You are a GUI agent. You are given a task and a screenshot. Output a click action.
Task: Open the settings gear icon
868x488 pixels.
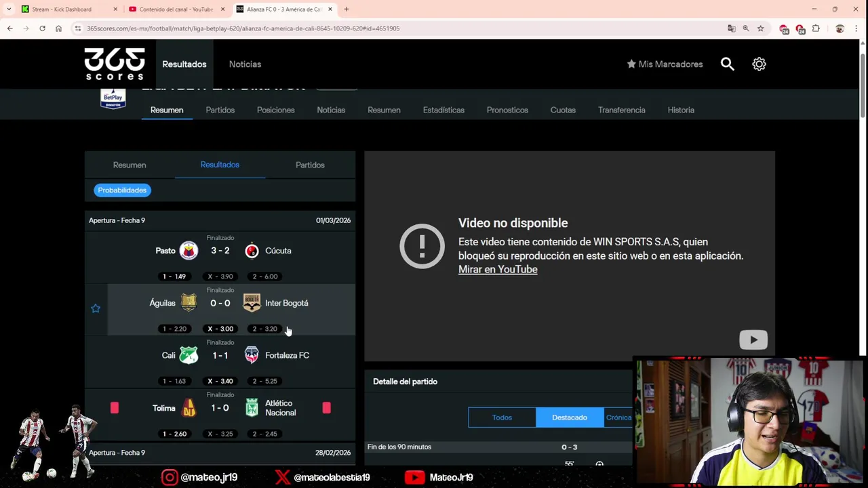pos(759,64)
